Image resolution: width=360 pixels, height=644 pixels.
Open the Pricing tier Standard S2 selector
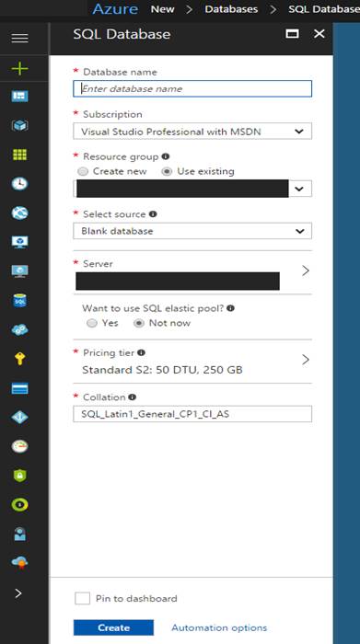coord(192,362)
